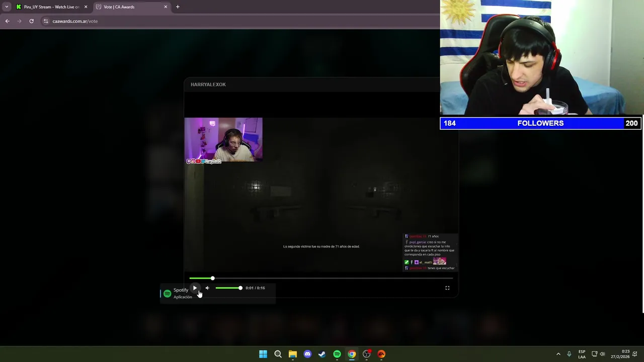The image size is (644, 362).
Task: Click the microphone tray icon
Action: 569,354
